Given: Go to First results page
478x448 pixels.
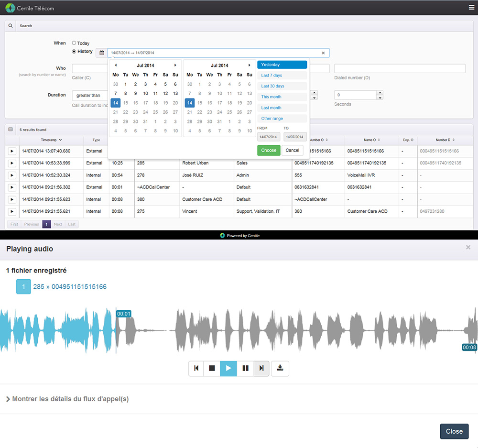Looking at the screenshot, I should (x=14, y=224).
